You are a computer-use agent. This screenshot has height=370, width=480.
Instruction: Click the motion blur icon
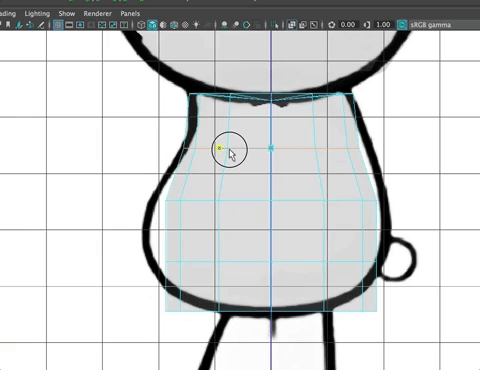[x=235, y=25]
